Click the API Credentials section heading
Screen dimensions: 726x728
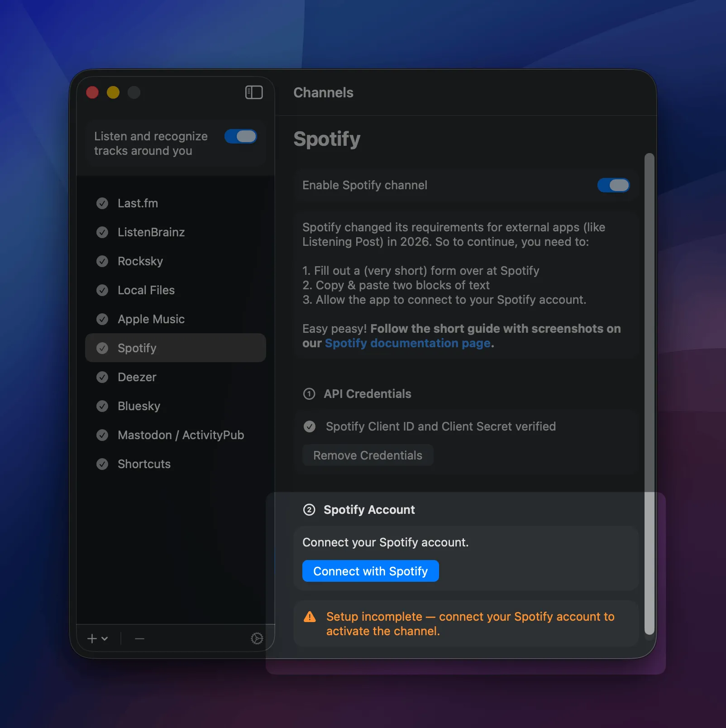click(x=368, y=394)
